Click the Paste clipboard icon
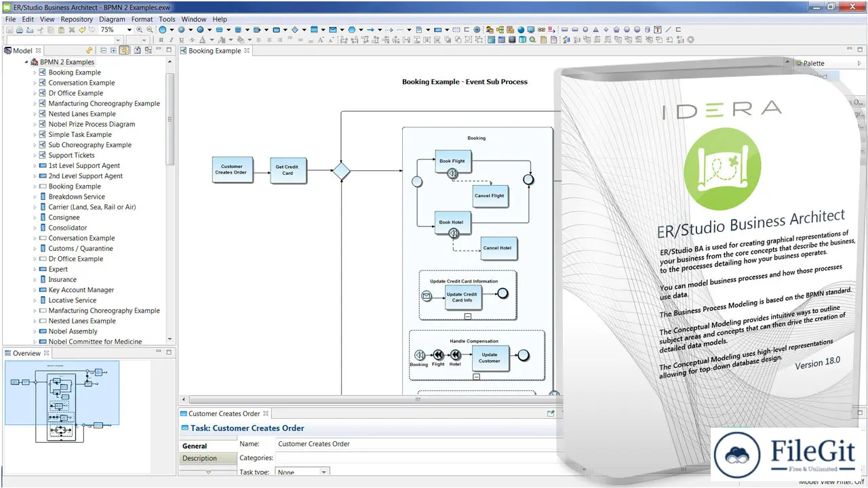868x488 pixels. pyautogui.click(x=61, y=30)
